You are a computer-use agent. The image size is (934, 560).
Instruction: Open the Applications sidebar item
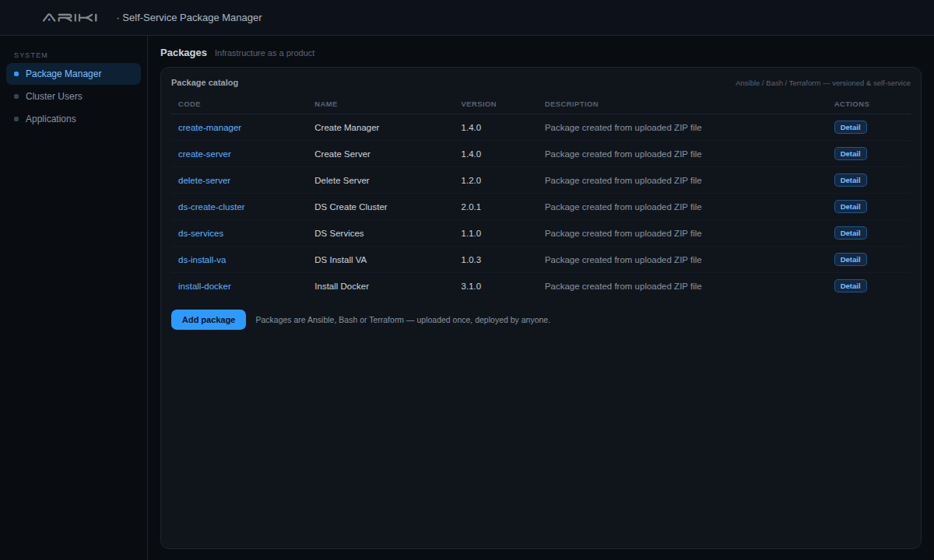73,119
